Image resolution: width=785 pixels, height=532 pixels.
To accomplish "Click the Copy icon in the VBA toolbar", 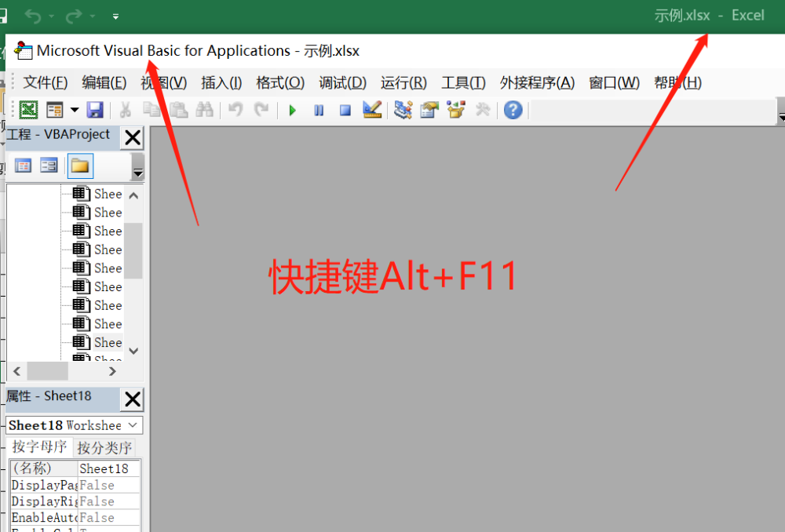I will click(152, 110).
